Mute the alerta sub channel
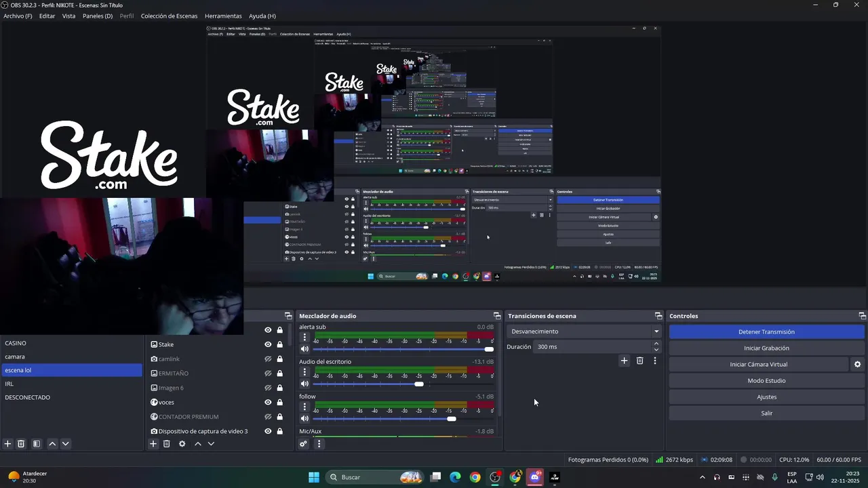The height and width of the screenshot is (488, 868). click(304, 349)
